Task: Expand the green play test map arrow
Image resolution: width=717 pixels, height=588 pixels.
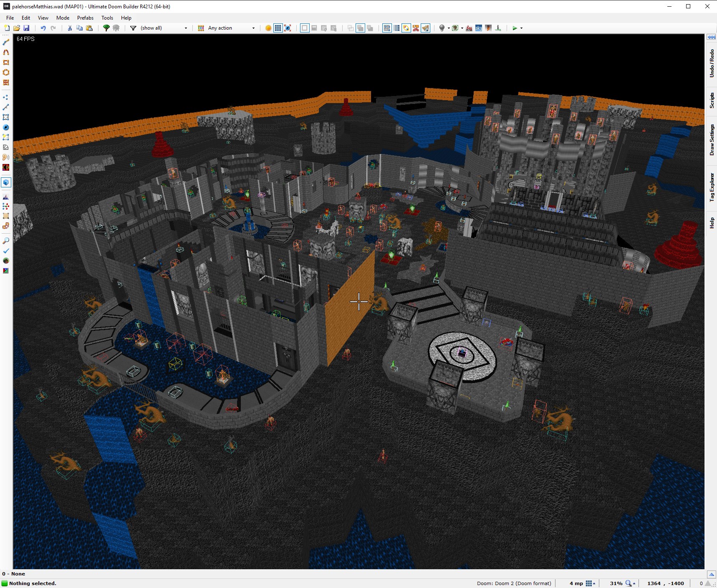Action: coord(521,28)
